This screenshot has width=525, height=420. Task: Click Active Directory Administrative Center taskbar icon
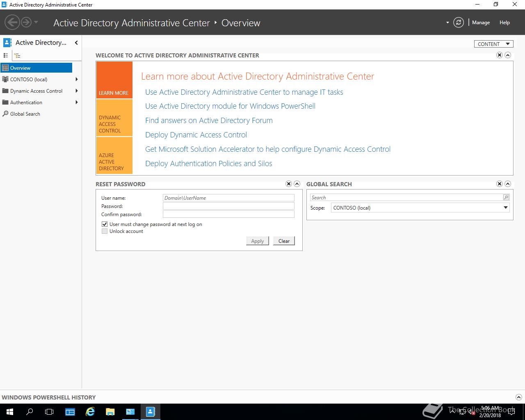(151, 412)
